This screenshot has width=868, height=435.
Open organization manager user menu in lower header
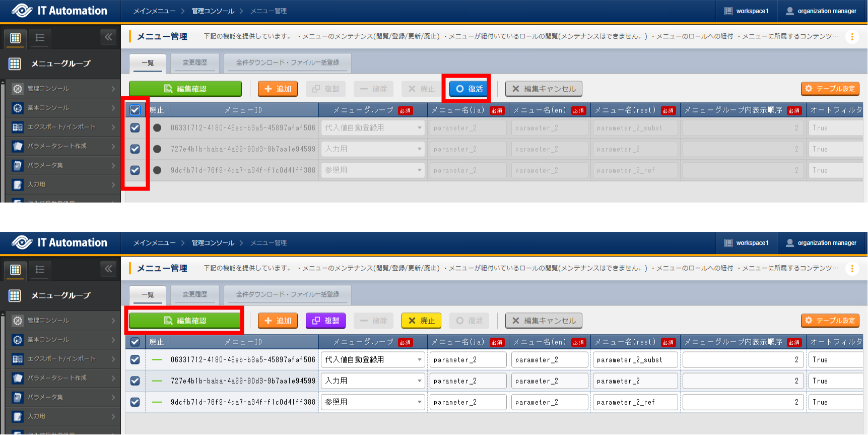821,243
